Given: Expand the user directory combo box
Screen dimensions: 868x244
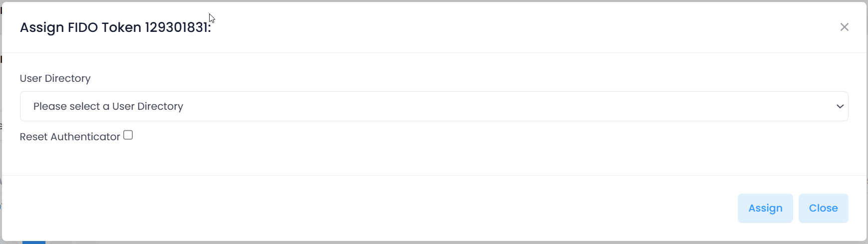Looking at the screenshot, I should (434, 106).
